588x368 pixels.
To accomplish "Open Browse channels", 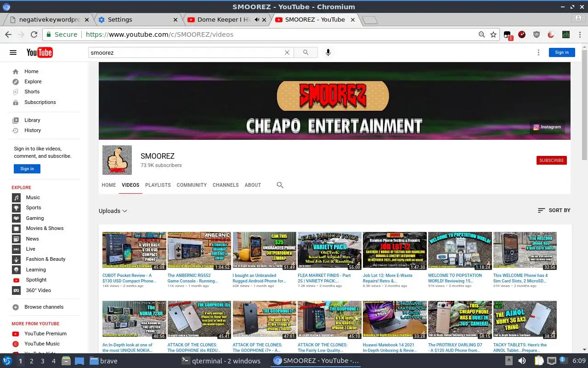I will (44, 307).
